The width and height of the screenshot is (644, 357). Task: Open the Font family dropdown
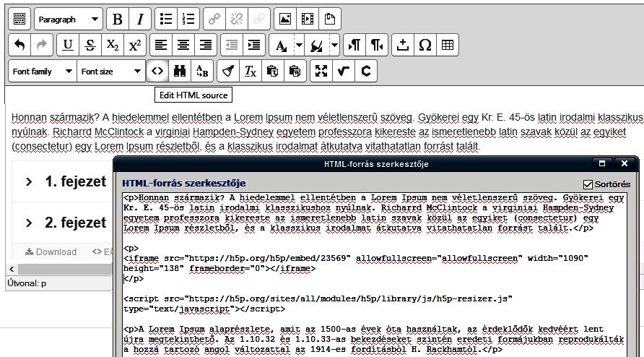click(x=43, y=71)
